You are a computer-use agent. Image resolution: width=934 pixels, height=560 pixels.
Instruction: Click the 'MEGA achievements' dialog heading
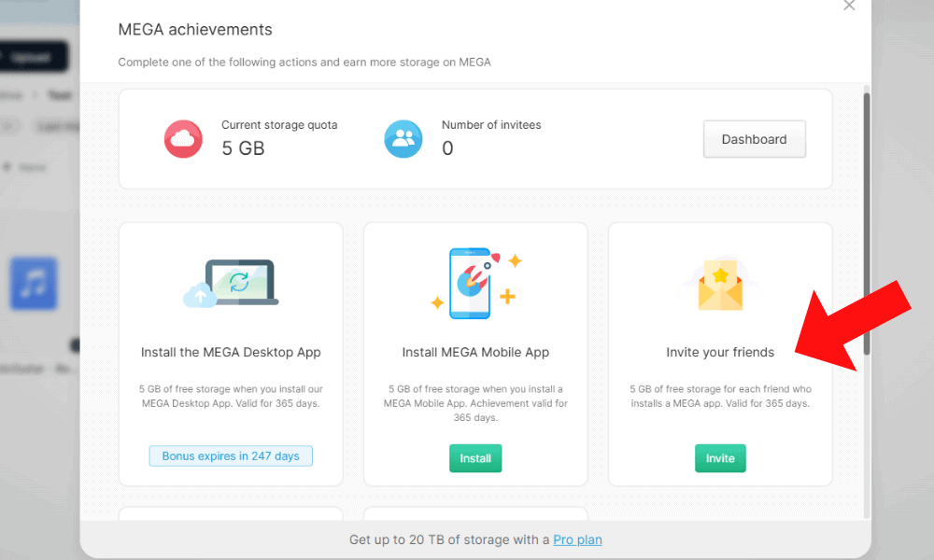tap(195, 30)
